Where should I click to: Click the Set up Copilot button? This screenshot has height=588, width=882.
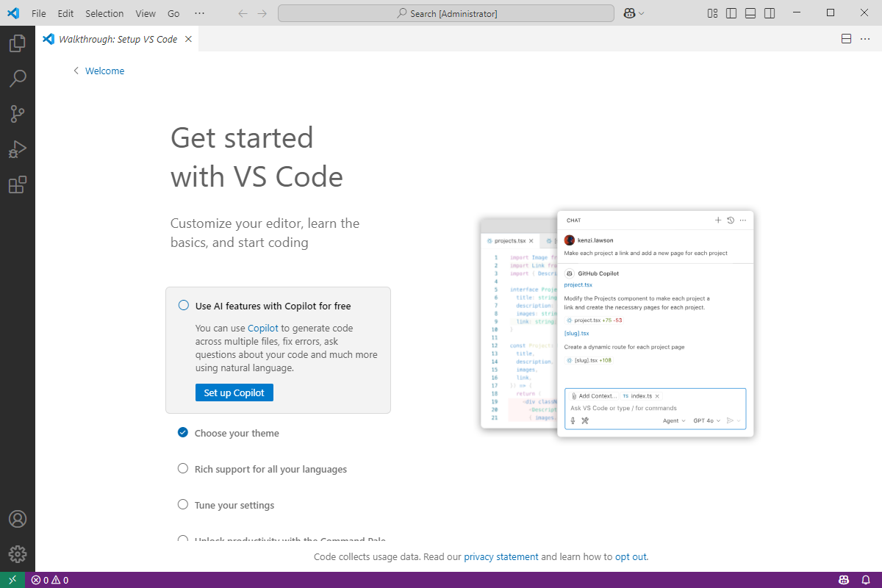[x=234, y=392]
